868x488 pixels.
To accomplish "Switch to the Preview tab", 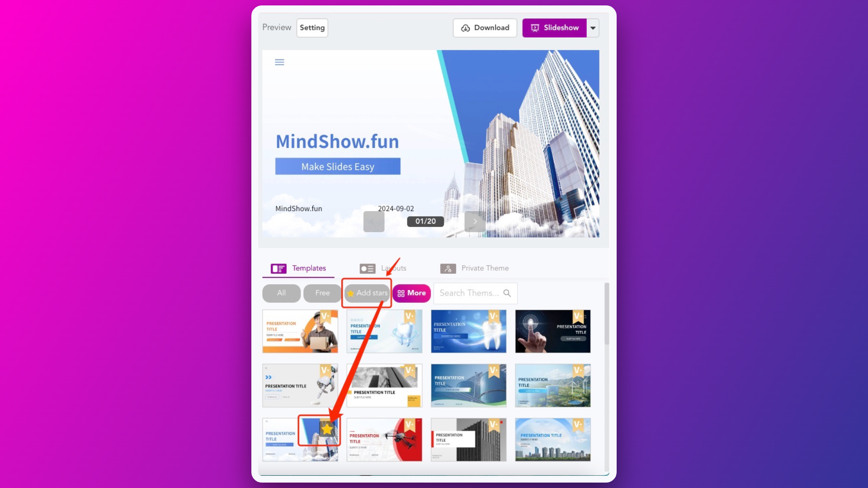I will coord(277,28).
